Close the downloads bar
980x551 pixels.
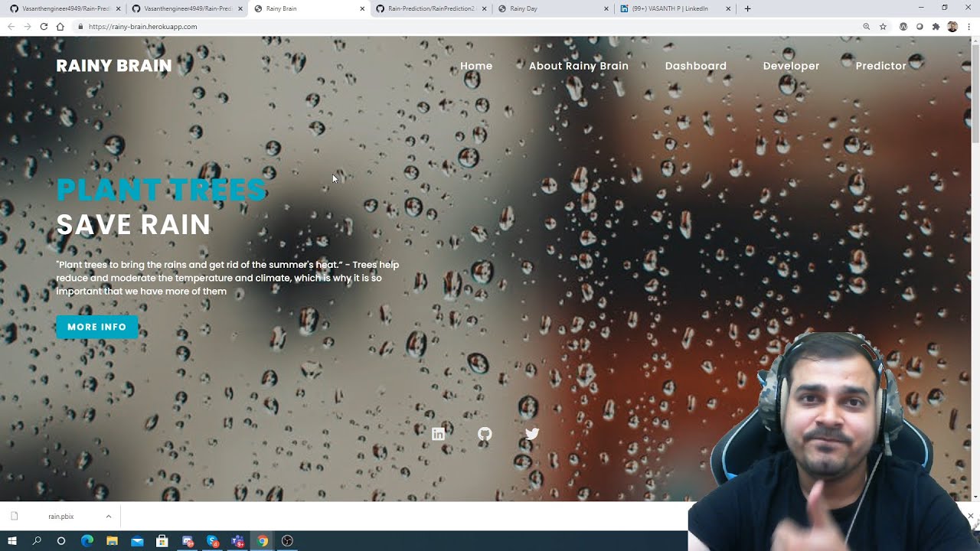click(970, 517)
